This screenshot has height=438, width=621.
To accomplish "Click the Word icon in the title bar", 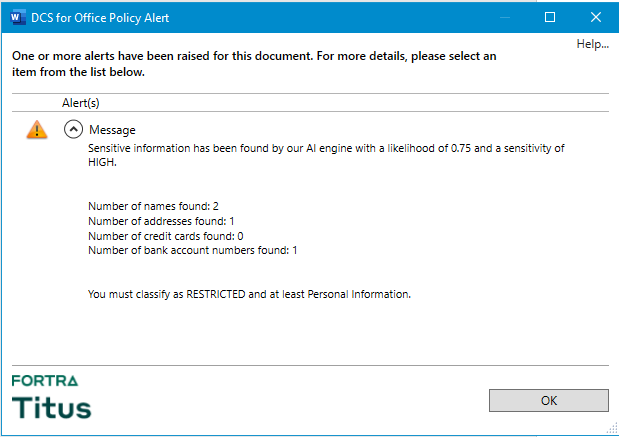I will click(x=18, y=17).
